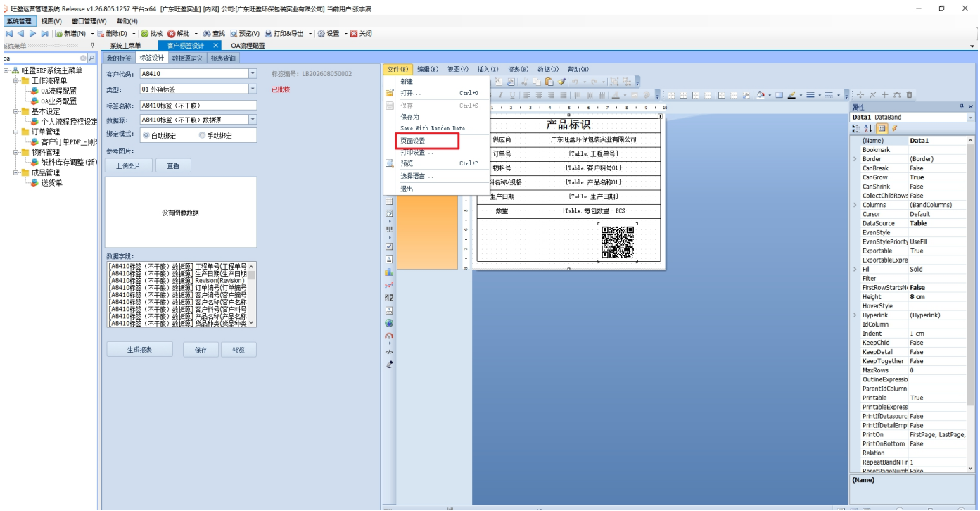The height and width of the screenshot is (511, 980).
Task: Click the 预览 button below data fields
Action: [x=238, y=350]
